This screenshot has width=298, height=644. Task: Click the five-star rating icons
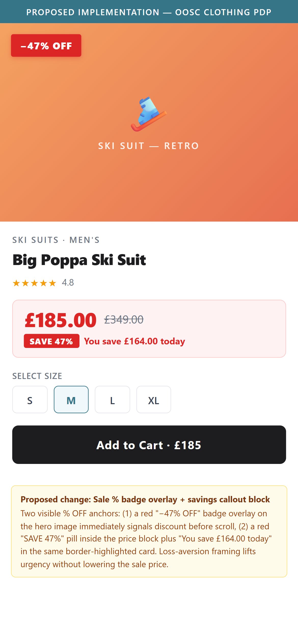point(34,283)
